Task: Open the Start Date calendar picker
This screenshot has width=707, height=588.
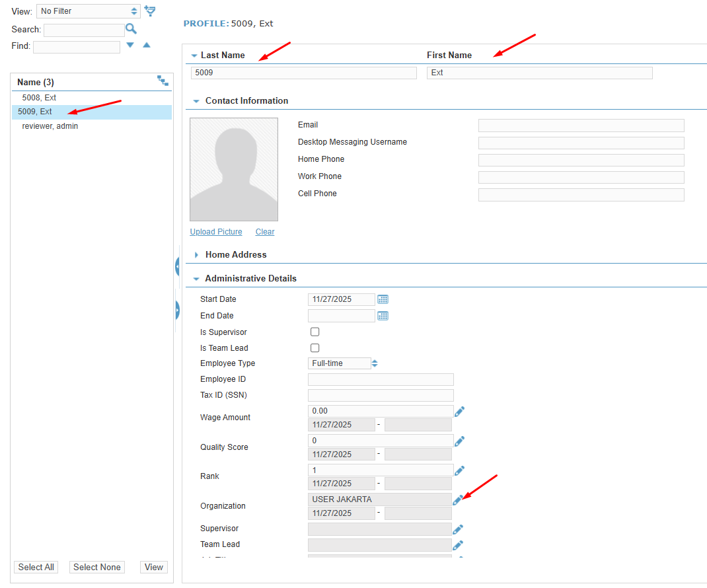Action: point(383,299)
